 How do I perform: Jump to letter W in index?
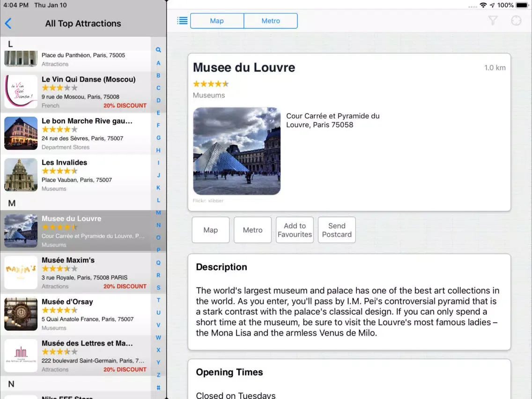tap(158, 338)
